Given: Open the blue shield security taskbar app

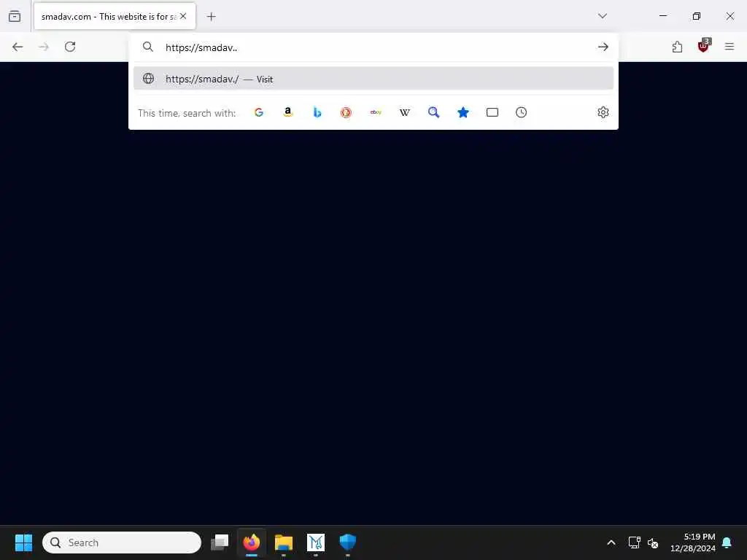Looking at the screenshot, I should point(348,542).
